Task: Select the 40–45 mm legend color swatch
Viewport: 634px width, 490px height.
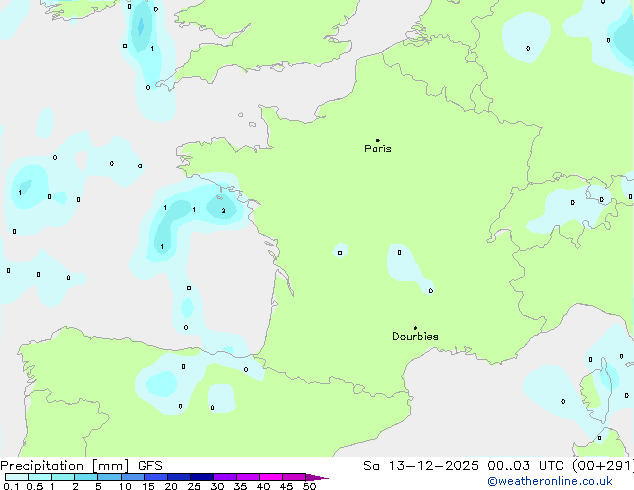Action: (x=271, y=477)
